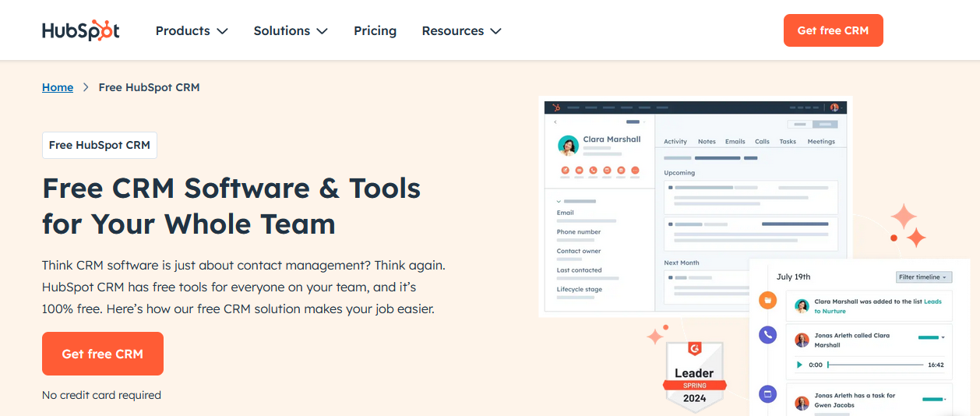The width and height of the screenshot is (980, 416).
Task: Click the July 19th date heading
Action: pyautogui.click(x=793, y=277)
